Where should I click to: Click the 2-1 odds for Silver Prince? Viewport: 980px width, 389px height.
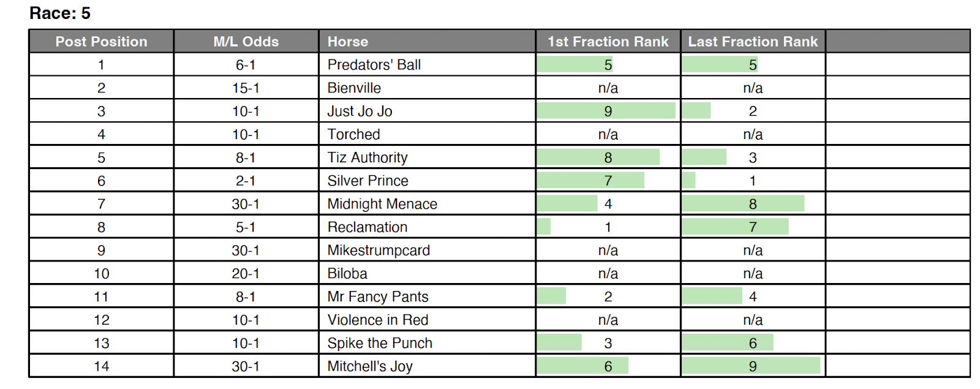[x=246, y=181]
